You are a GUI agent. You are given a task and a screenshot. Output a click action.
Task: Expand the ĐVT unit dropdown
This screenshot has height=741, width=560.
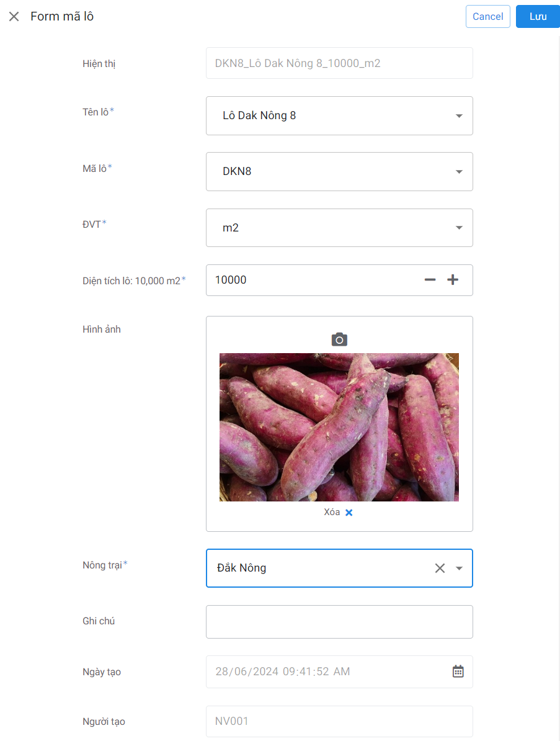(x=459, y=228)
